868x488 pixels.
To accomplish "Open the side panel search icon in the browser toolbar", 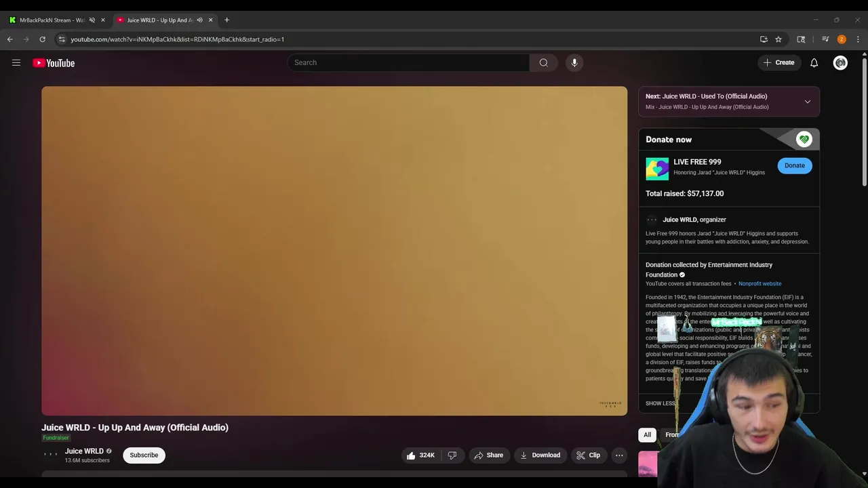I will pyautogui.click(x=801, y=39).
